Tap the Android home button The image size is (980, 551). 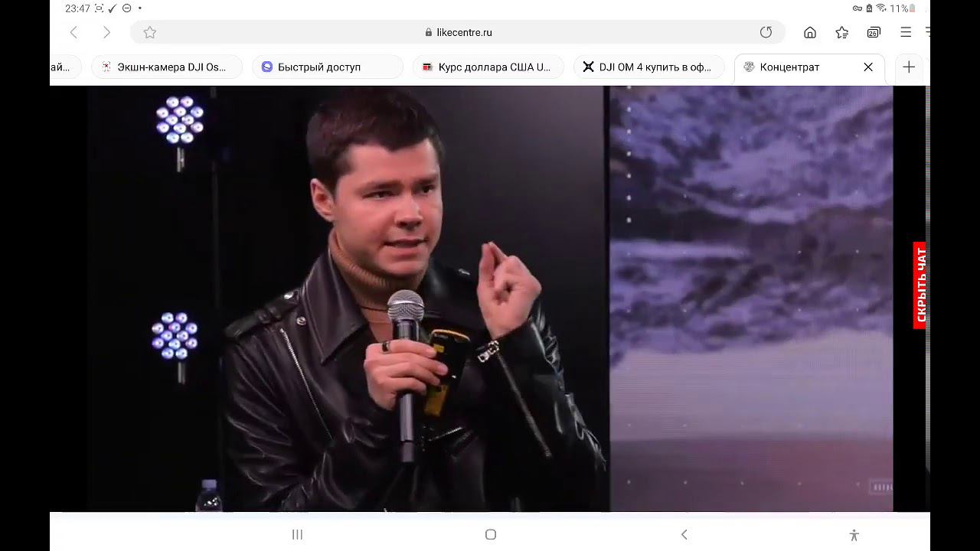(491, 534)
